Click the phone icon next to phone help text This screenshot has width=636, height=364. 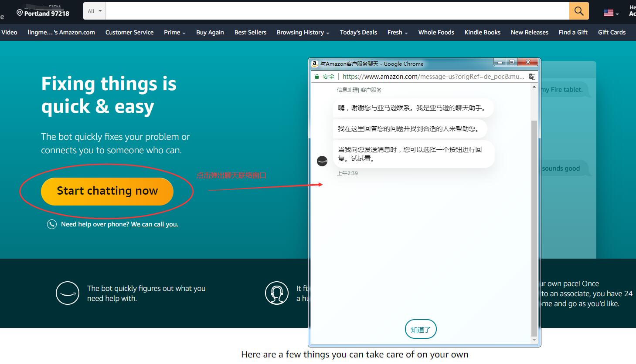[x=52, y=224]
